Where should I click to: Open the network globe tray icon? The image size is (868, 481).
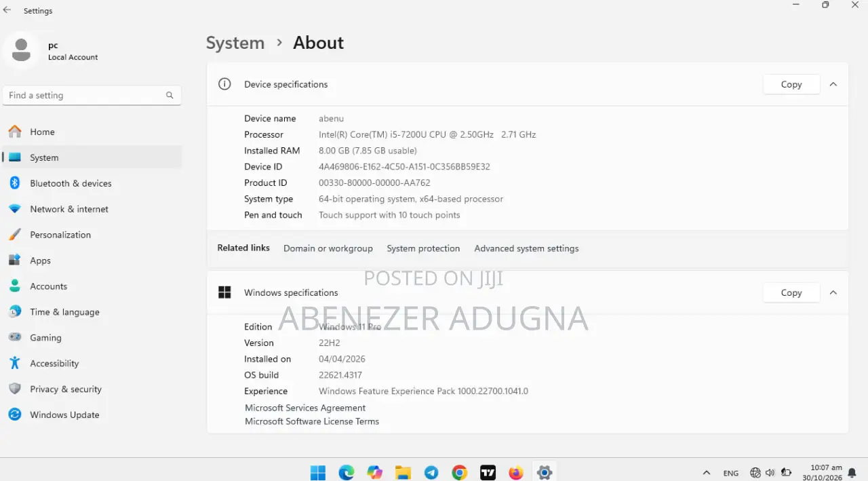click(x=755, y=473)
